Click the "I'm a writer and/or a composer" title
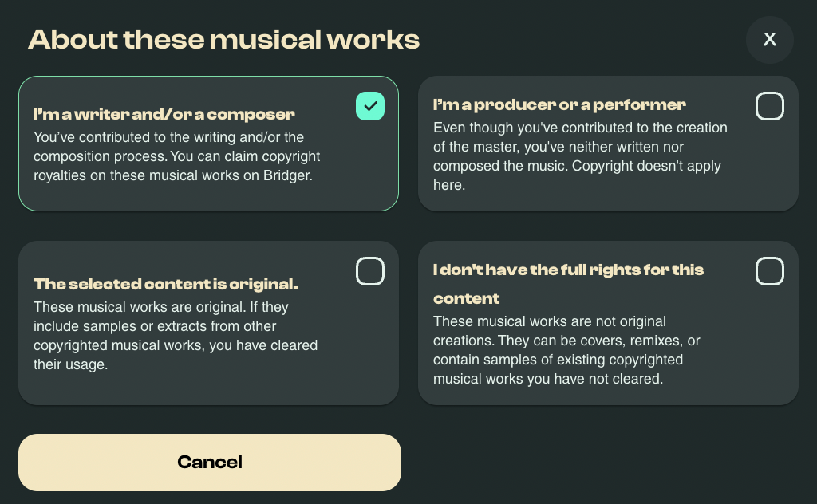This screenshot has height=504, width=817. pyautogui.click(x=164, y=114)
